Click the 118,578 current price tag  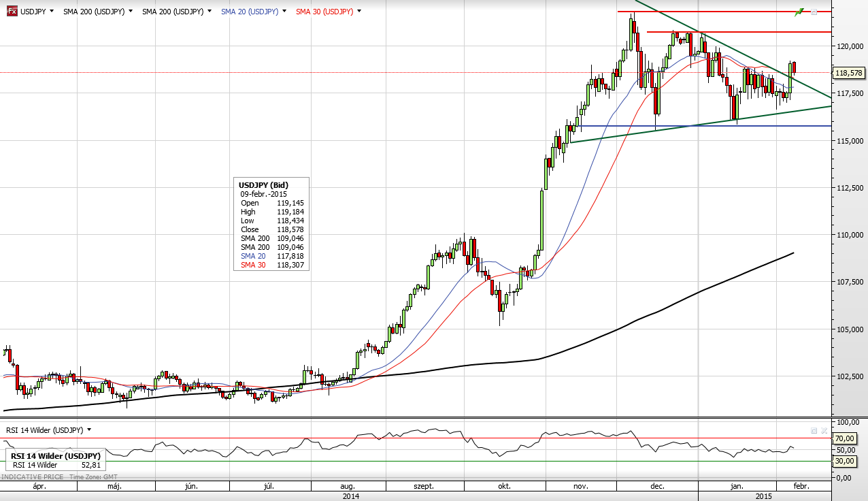(x=849, y=73)
